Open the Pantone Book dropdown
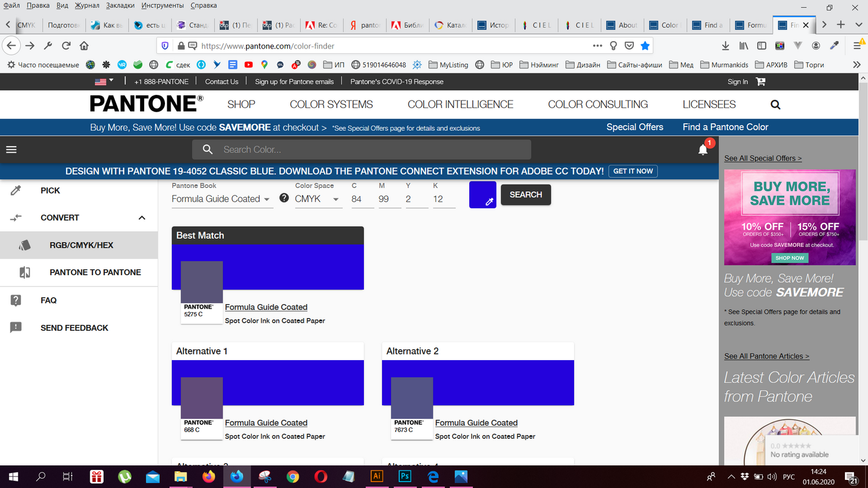 pos(222,199)
